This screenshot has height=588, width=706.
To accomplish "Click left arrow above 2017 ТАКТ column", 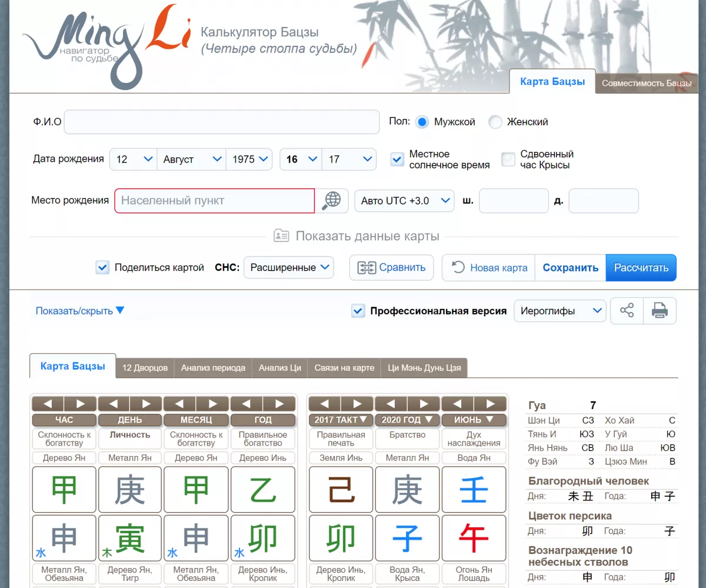I will (x=325, y=404).
